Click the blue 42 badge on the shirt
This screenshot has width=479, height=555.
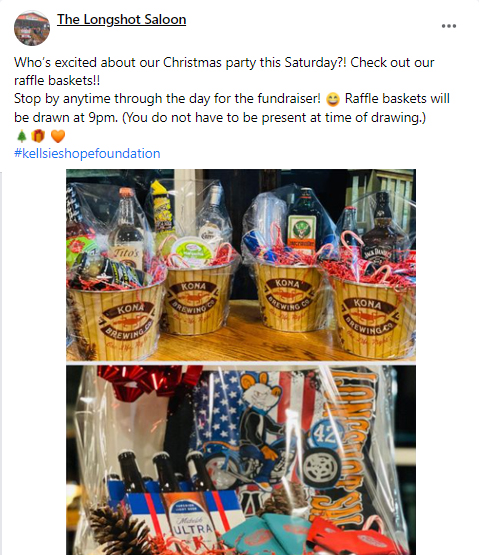(x=326, y=433)
